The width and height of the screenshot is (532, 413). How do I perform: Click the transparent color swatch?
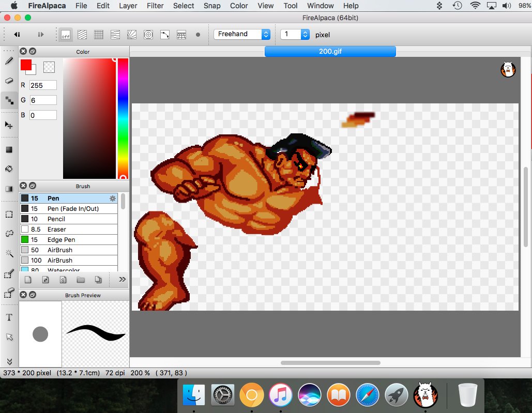tap(49, 67)
